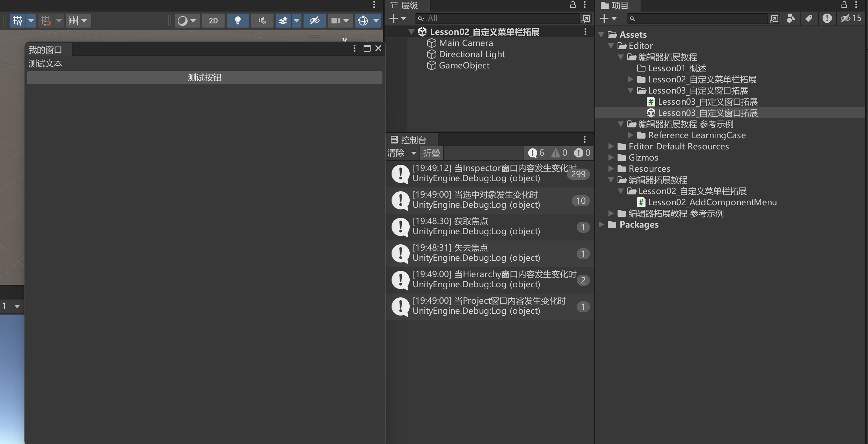Select the 我的窗口 tab
868x444 pixels.
tap(45, 50)
